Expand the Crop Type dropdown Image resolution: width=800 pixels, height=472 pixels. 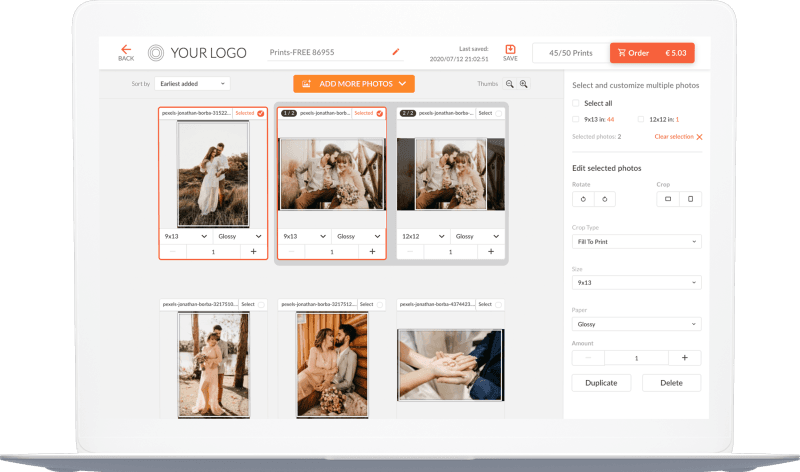[636, 241]
